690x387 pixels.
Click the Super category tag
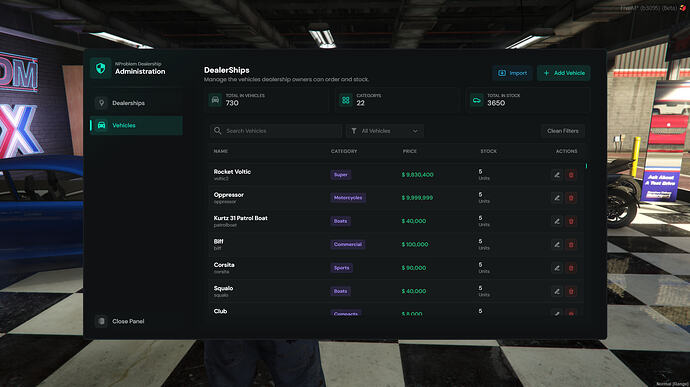pyautogui.click(x=341, y=175)
